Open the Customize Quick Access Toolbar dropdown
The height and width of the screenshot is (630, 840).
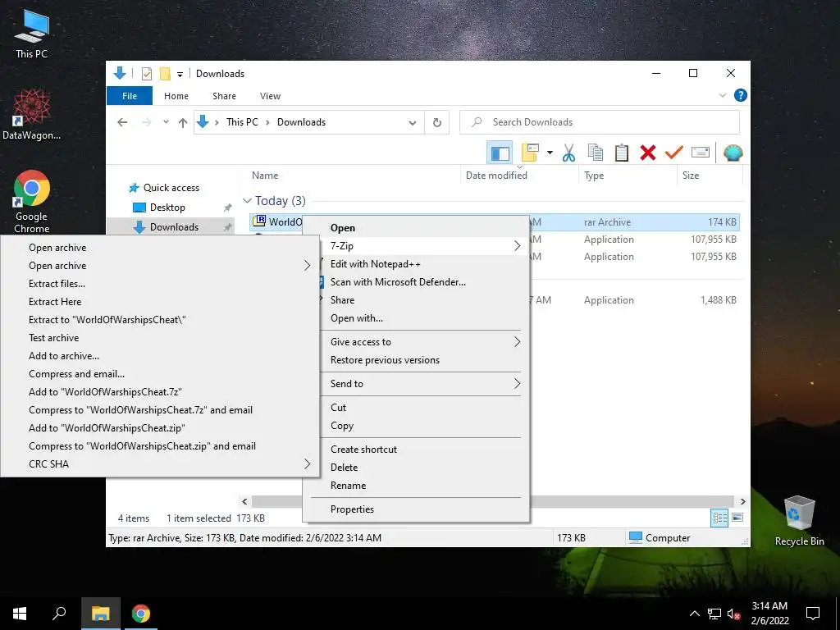tap(180, 74)
